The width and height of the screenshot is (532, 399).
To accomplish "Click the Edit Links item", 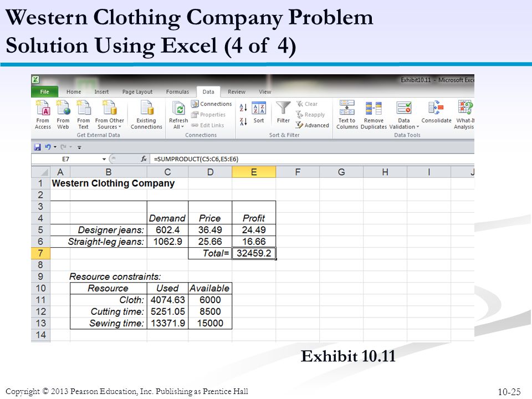I will click(x=208, y=125).
